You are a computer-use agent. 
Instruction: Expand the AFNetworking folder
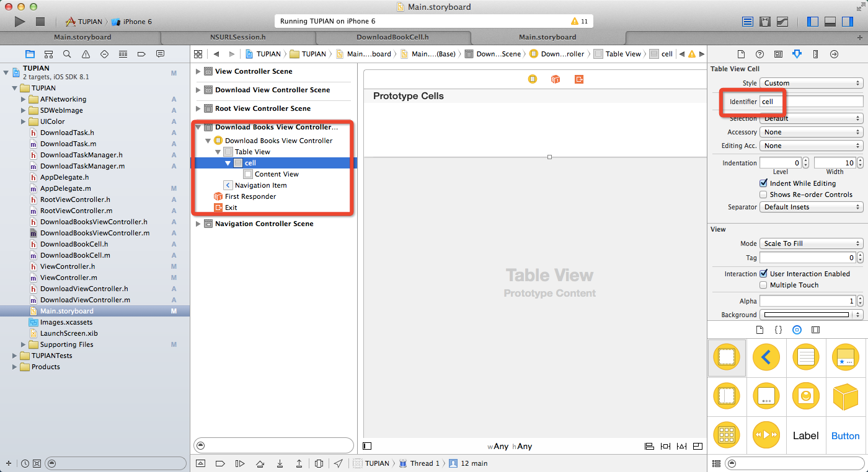pos(24,99)
